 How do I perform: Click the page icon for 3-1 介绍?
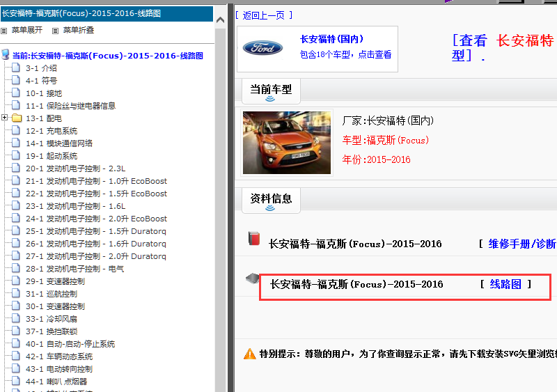point(15,68)
